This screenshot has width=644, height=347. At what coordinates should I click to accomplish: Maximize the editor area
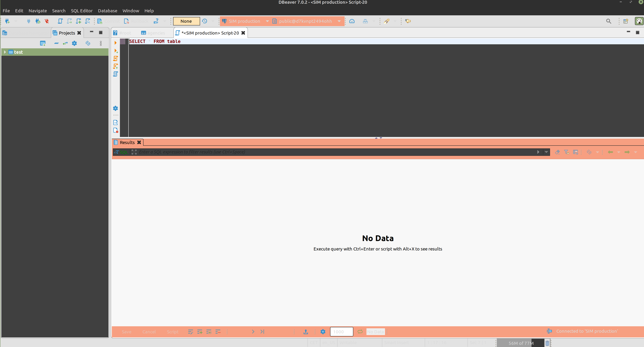637,33
